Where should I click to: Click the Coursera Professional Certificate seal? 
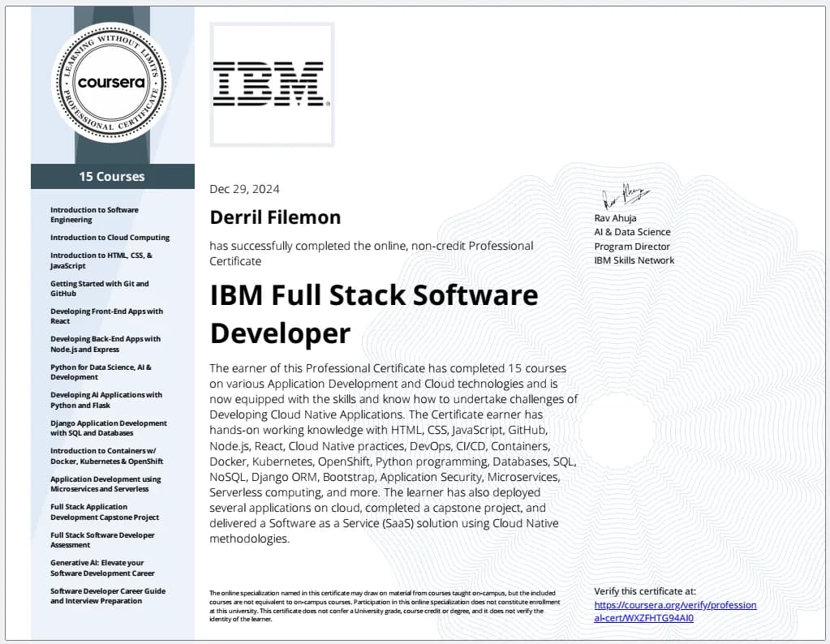pos(111,83)
